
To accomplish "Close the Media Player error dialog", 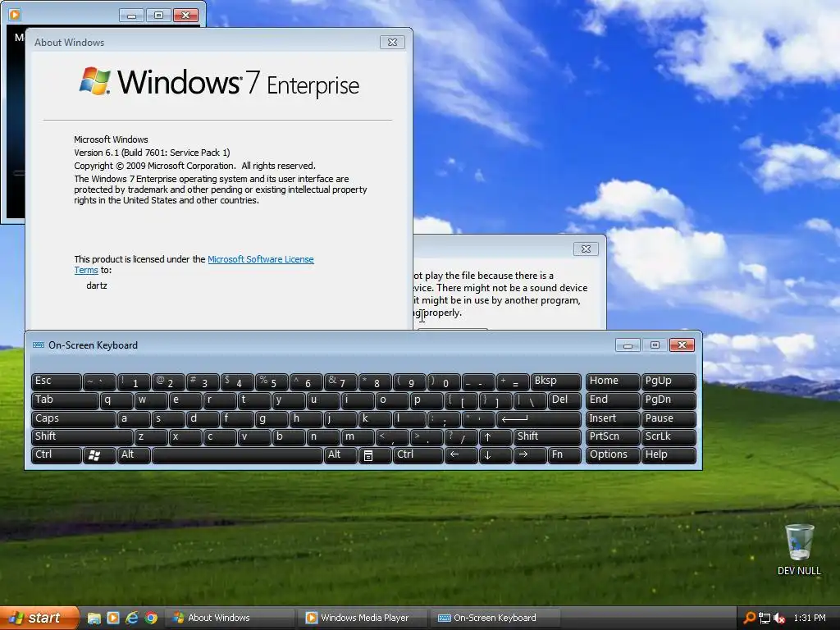I will coord(586,249).
